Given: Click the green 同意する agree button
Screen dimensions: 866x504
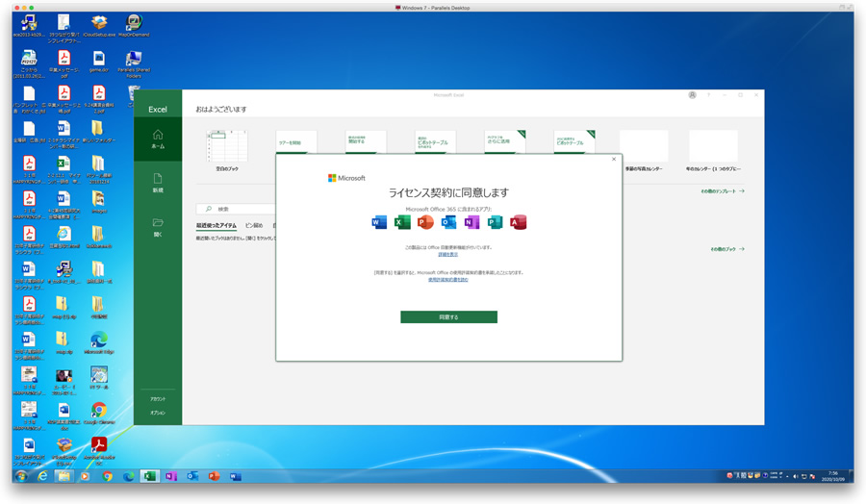Looking at the screenshot, I should [448, 316].
